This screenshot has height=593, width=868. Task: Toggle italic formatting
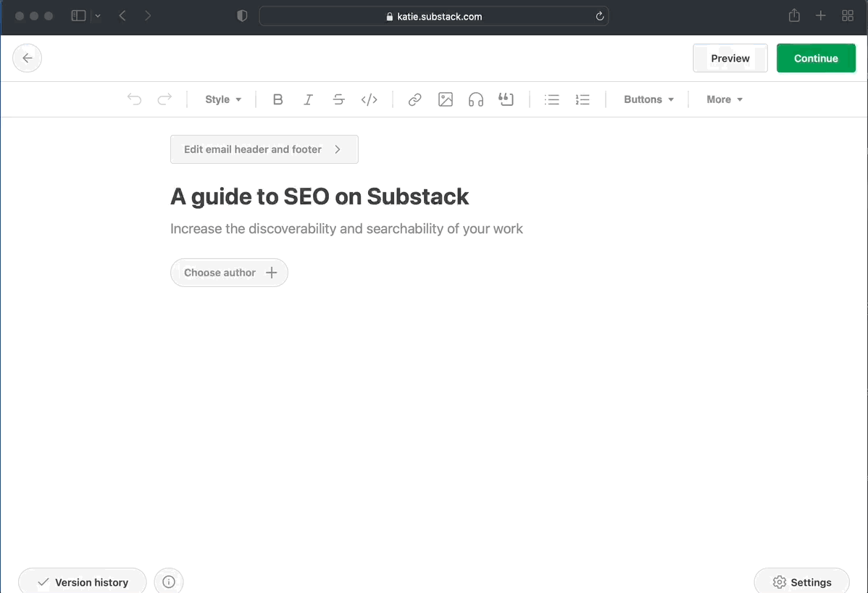point(309,99)
